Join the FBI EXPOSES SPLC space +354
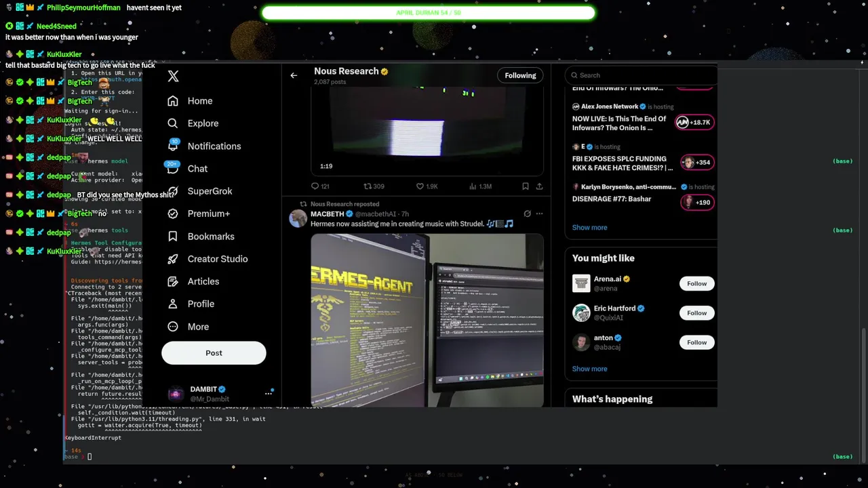The image size is (868, 488). click(x=696, y=163)
